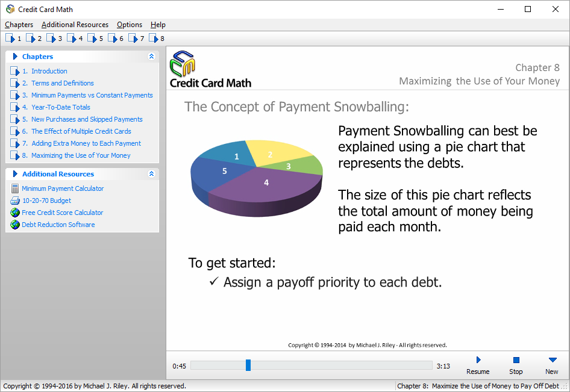Screen dimensions: 570x392
Task: Click the playback progress slider thumb
Action: pos(248,365)
